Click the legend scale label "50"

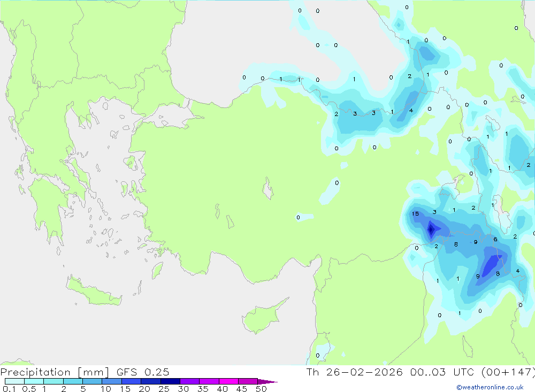[x=261, y=389]
